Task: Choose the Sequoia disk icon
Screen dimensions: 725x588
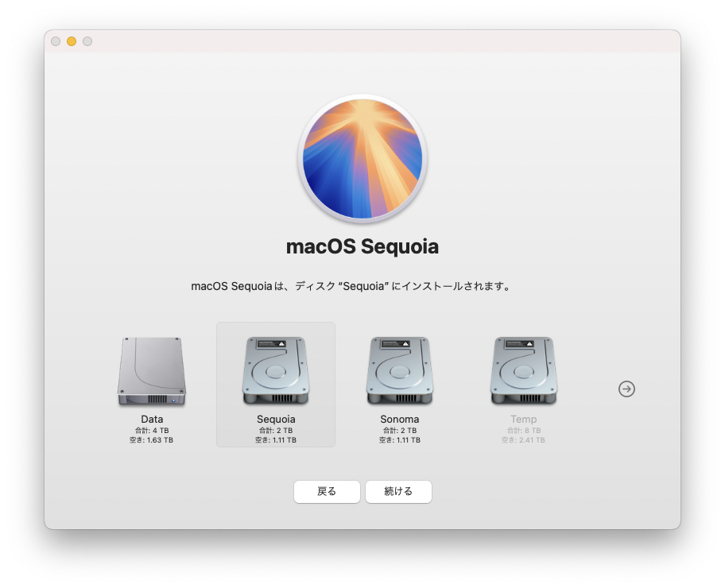Action: click(x=276, y=371)
